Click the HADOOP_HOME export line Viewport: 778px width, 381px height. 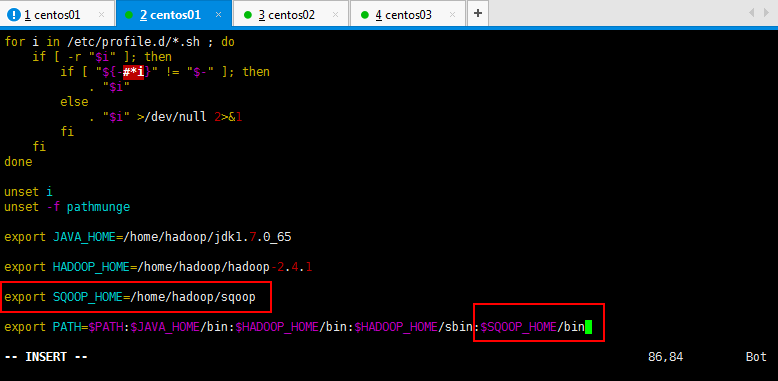[x=158, y=267]
